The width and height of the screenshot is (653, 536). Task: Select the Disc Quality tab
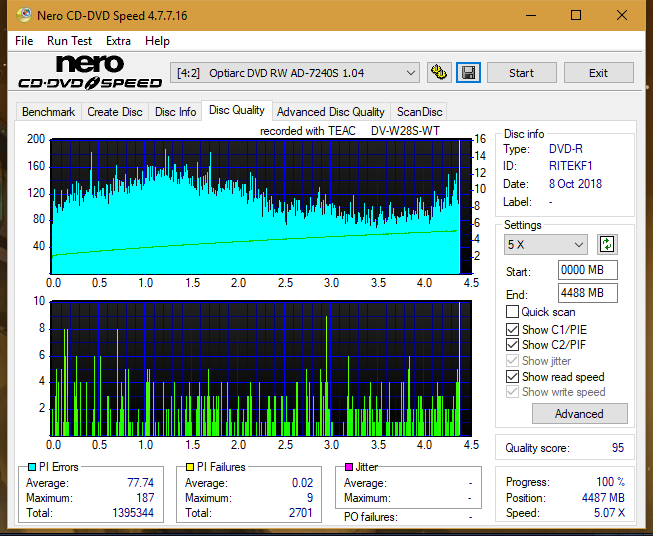pos(237,110)
